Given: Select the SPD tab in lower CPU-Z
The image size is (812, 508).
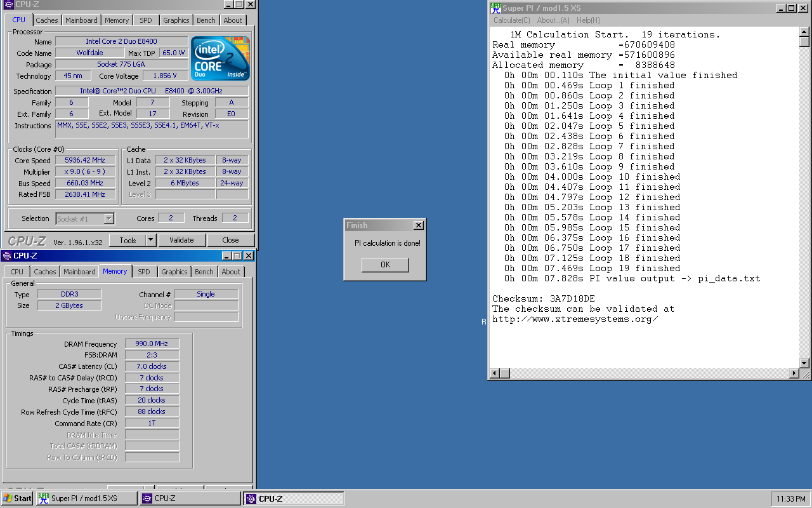Looking at the screenshot, I should tap(144, 272).
